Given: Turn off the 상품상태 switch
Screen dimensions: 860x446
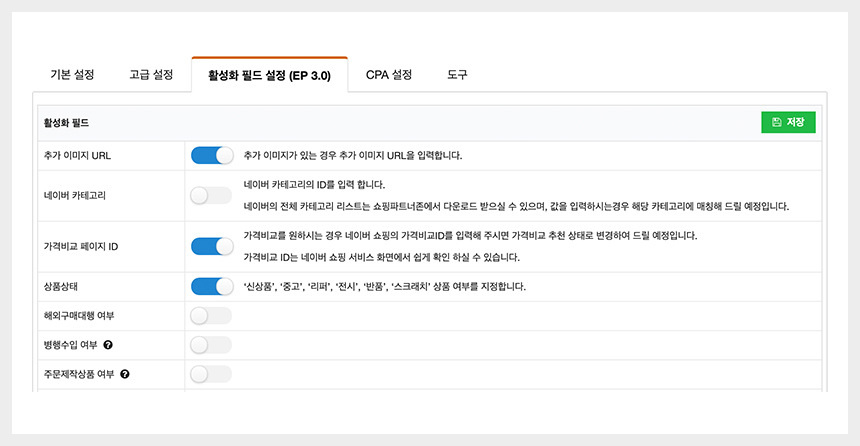Looking at the screenshot, I should click(211, 286).
